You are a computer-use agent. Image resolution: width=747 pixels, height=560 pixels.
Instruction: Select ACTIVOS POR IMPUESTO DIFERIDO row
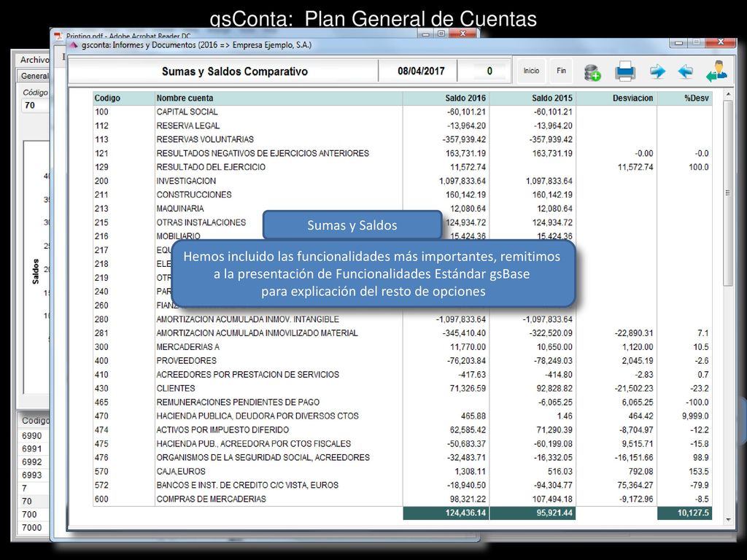pos(403,429)
